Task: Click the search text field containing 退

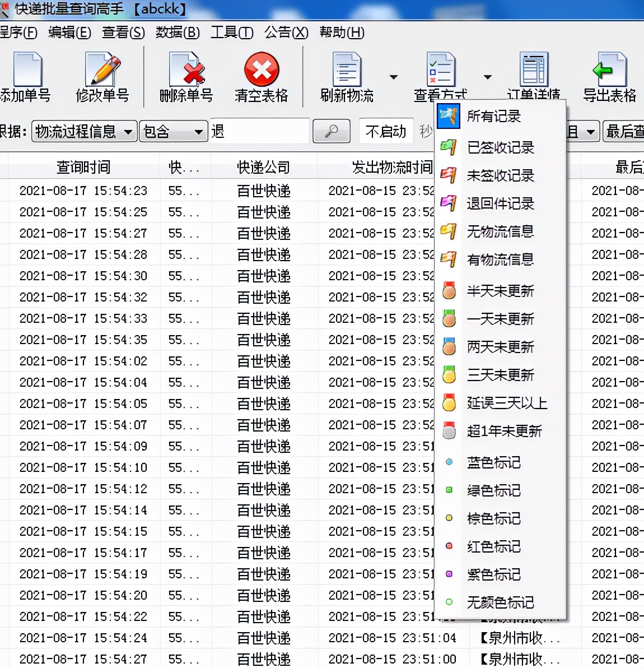Action: 260,131
